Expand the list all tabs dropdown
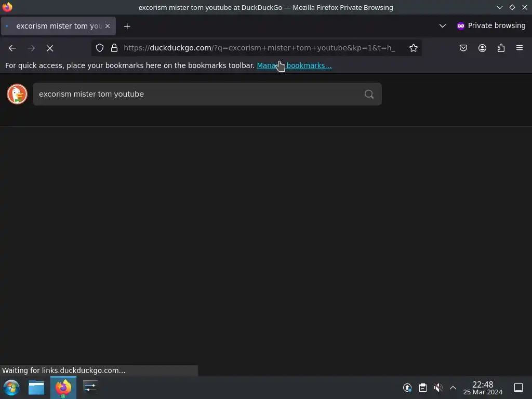Screen dimensions: 532x399 pos(443,26)
